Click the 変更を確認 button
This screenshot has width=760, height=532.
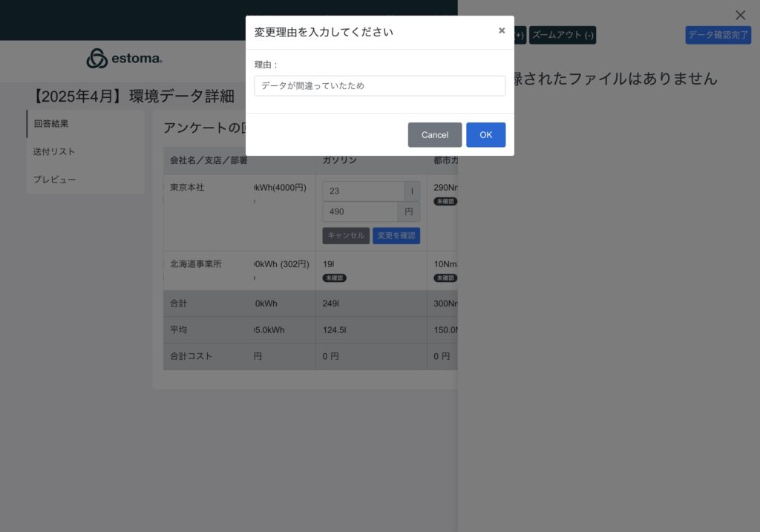tap(396, 236)
